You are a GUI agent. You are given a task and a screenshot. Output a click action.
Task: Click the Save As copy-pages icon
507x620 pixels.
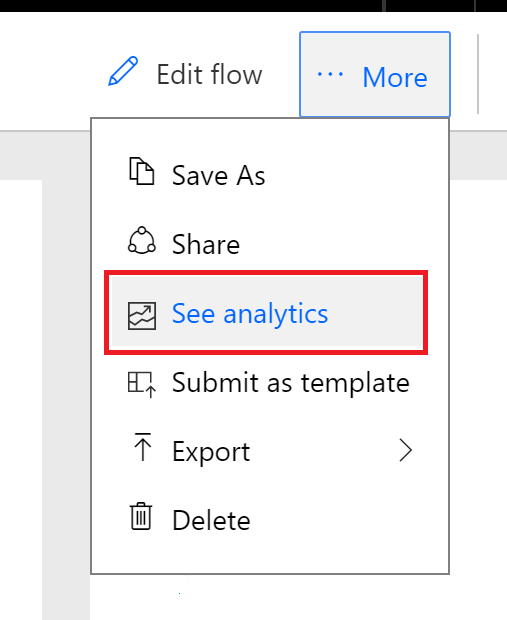click(142, 171)
